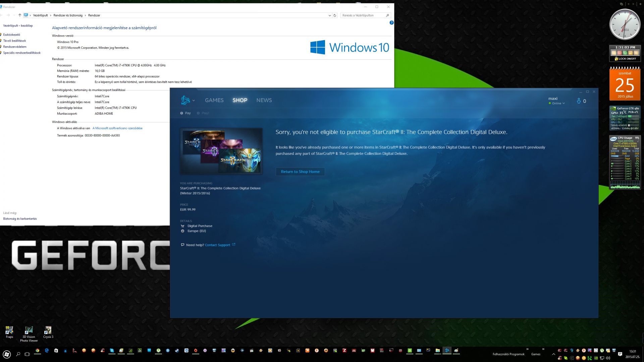Switch to the GAMES tab

click(214, 100)
